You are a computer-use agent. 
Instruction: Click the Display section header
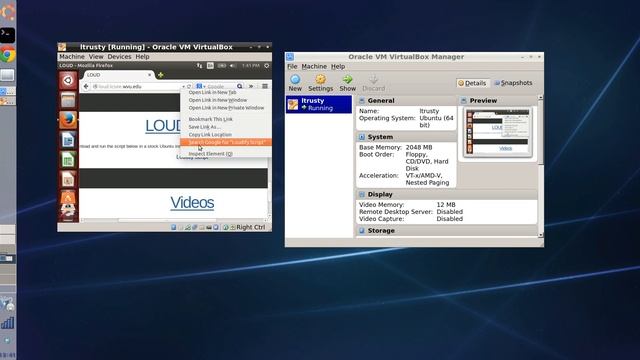447,194
